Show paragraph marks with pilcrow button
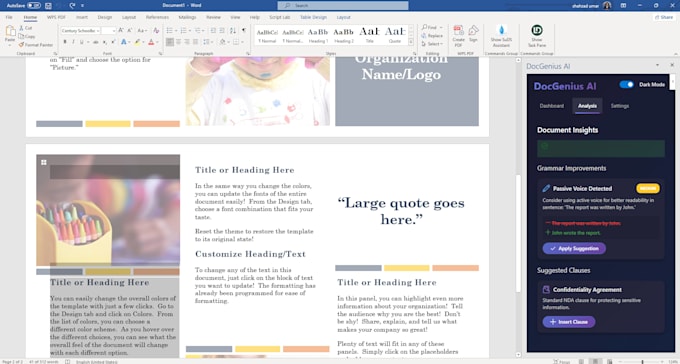The height and width of the screenshot is (364, 680). [244, 30]
